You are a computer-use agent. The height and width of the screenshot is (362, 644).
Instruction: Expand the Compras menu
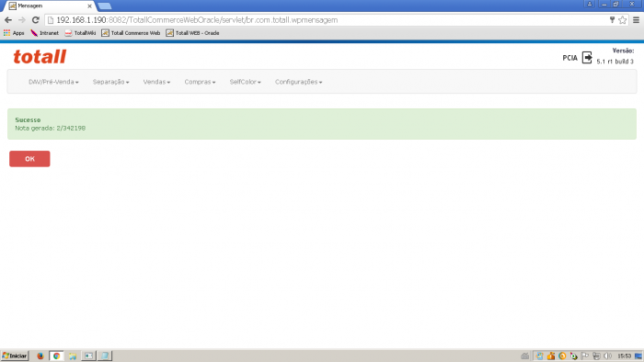point(200,82)
